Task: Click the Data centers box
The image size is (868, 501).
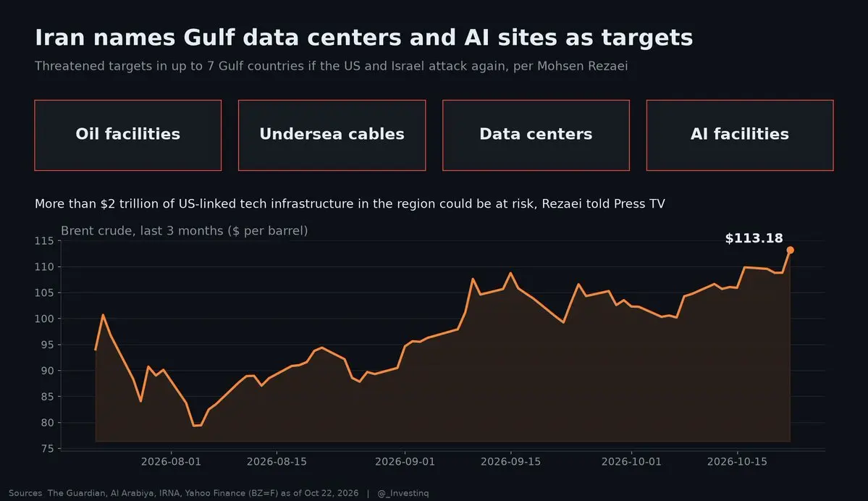Action: click(x=536, y=135)
